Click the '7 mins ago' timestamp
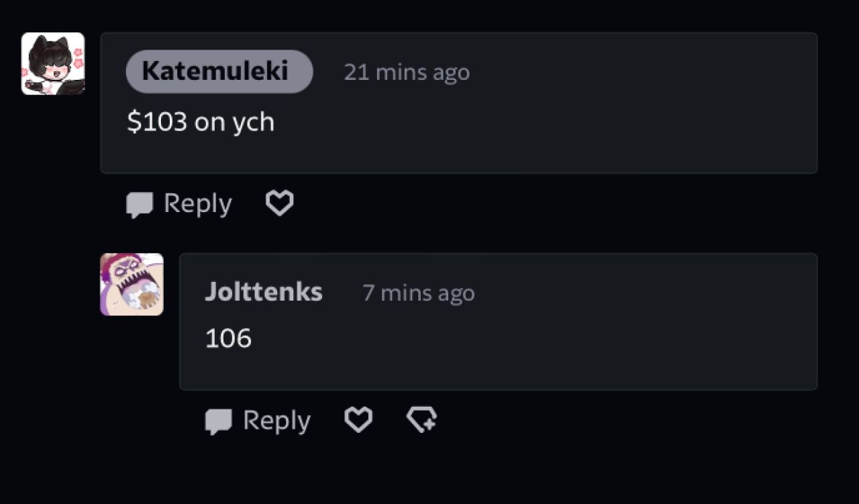859x504 pixels. click(419, 293)
